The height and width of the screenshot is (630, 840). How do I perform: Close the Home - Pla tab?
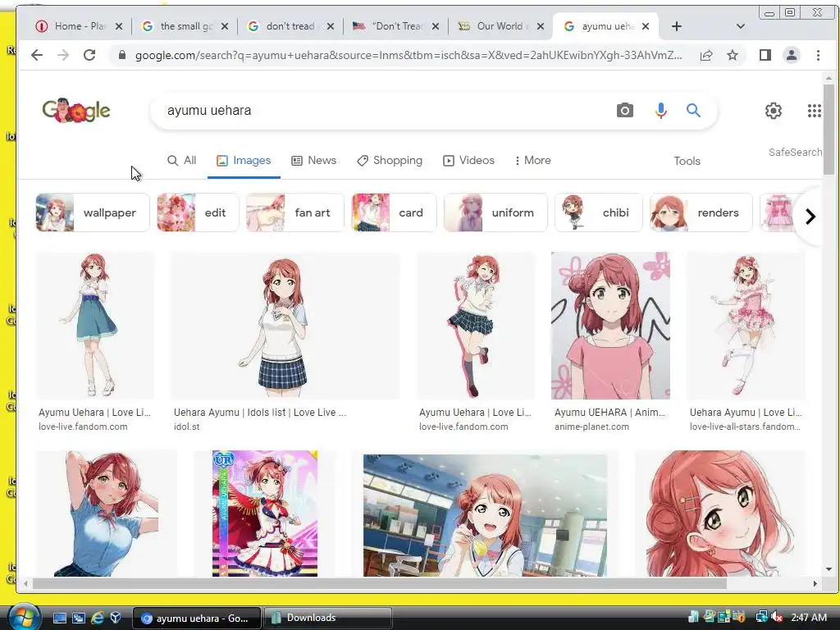coord(119,26)
